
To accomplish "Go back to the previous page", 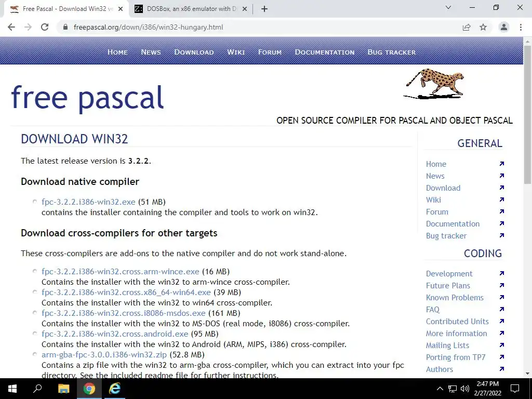I will pos(11,27).
